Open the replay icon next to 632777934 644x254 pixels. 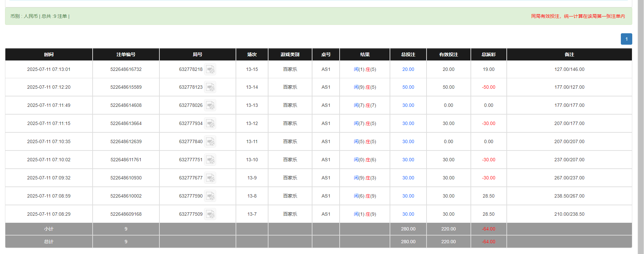[x=210, y=124]
